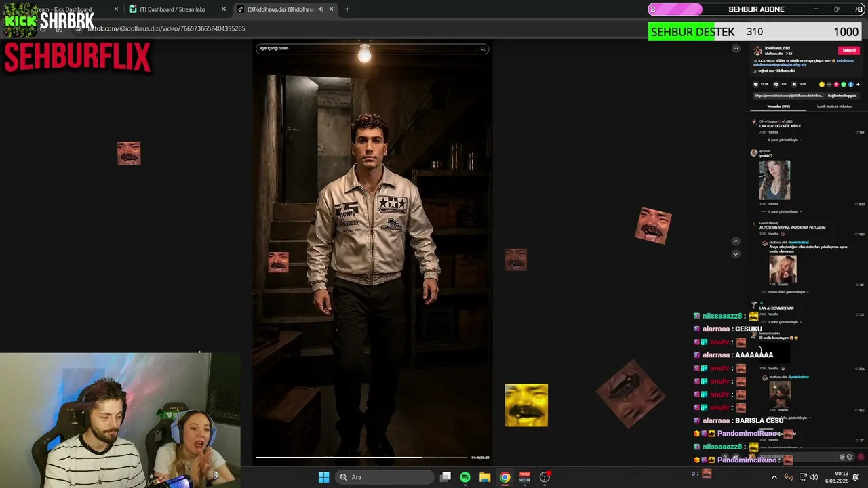Go to the next video with down arrow
868x488 pixels.
(x=736, y=254)
